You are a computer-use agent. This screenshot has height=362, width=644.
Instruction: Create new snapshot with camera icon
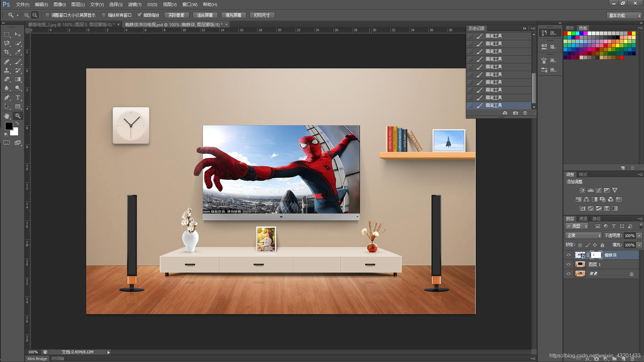(x=515, y=113)
